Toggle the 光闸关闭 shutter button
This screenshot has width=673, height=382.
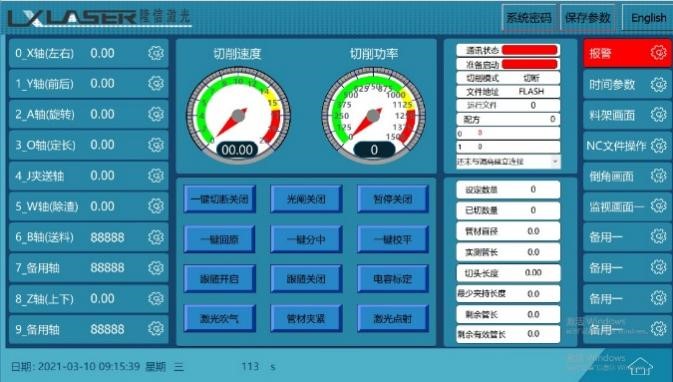pyautogui.click(x=306, y=199)
